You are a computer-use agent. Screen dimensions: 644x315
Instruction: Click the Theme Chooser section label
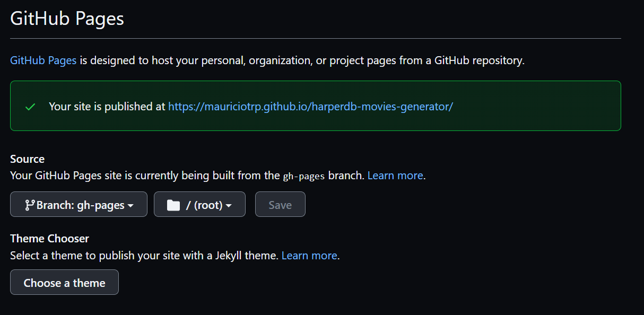tap(50, 239)
